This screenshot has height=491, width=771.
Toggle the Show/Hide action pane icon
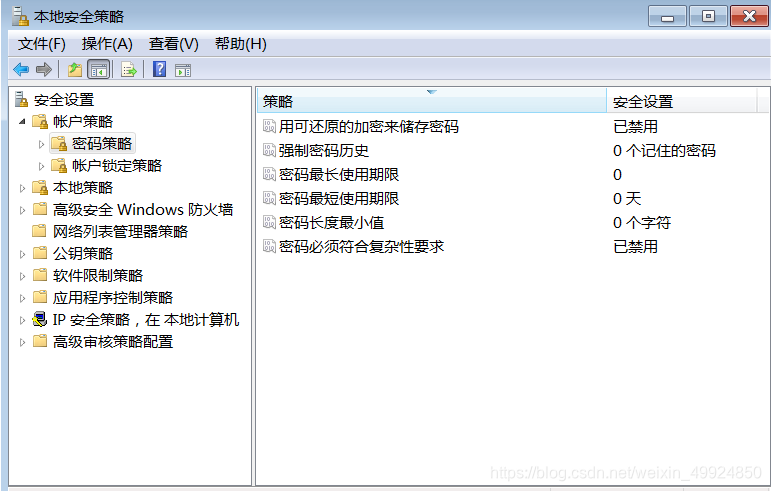click(183, 70)
